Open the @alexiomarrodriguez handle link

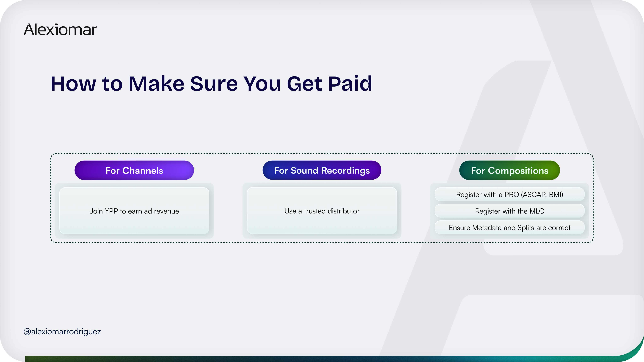tap(62, 332)
